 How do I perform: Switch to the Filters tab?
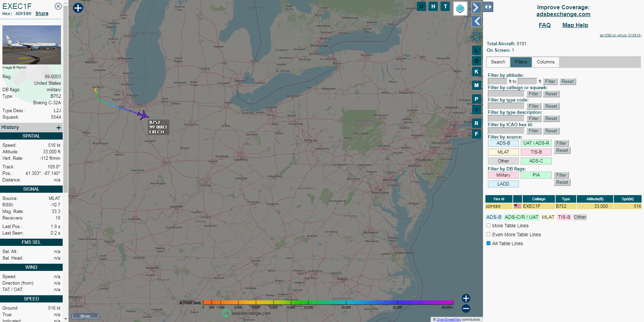521,62
